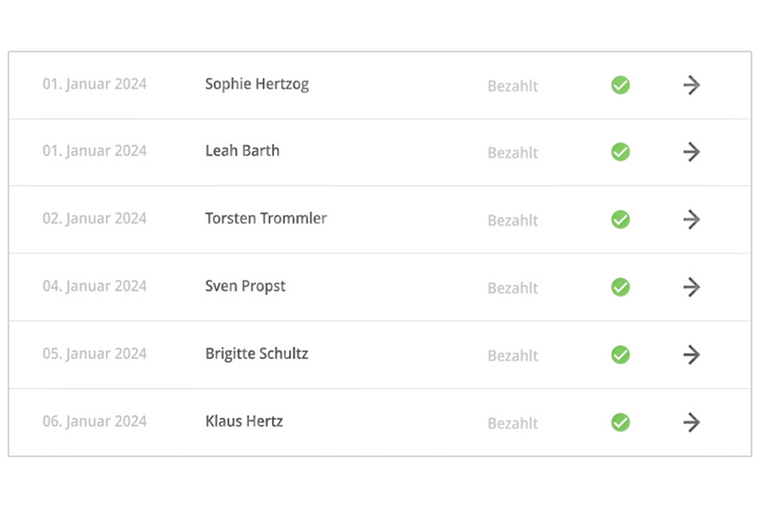Click green checkmark in Leah Barth row
The image size is (760, 507).
pos(620,152)
